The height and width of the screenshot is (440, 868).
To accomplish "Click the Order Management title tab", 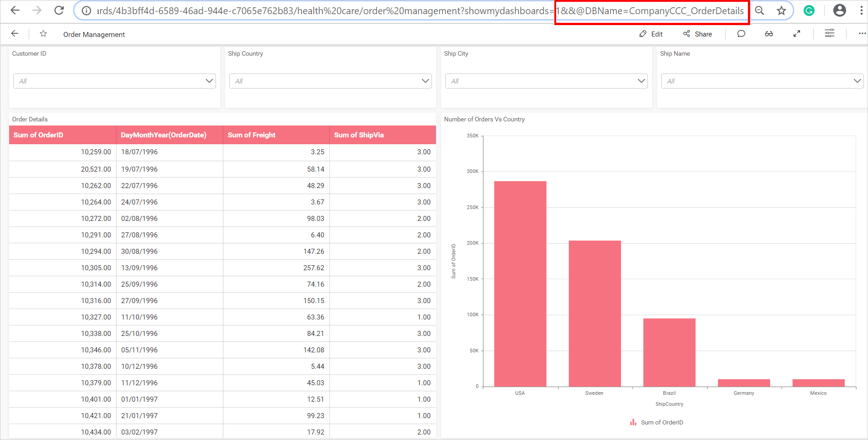I will tap(94, 34).
